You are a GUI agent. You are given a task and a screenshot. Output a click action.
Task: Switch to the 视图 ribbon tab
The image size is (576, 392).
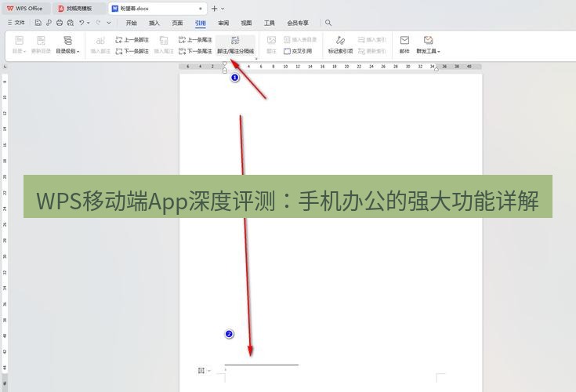click(246, 23)
